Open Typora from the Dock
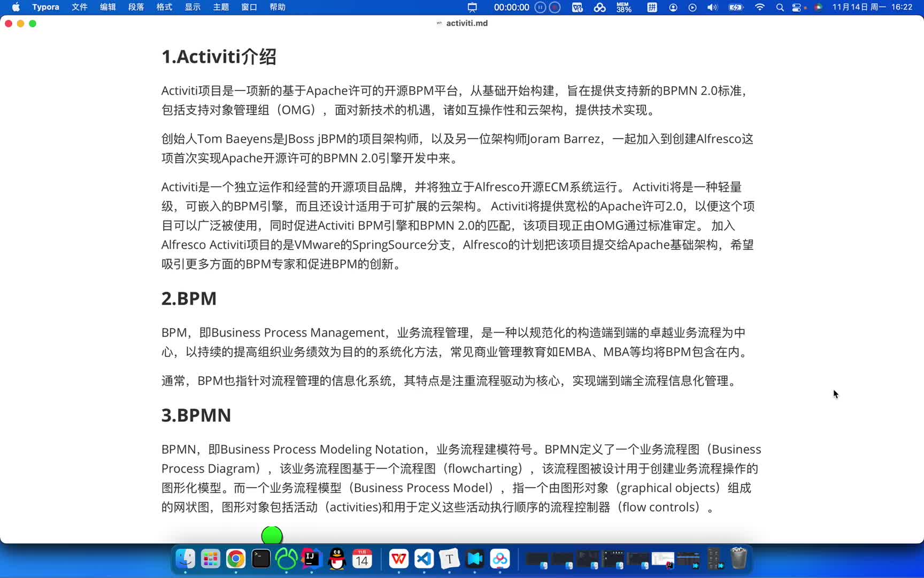 point(449,559)
